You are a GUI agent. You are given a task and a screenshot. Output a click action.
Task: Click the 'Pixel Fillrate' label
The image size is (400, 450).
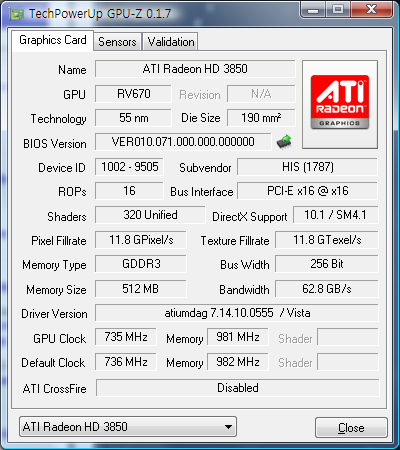[x=59, y=241]
